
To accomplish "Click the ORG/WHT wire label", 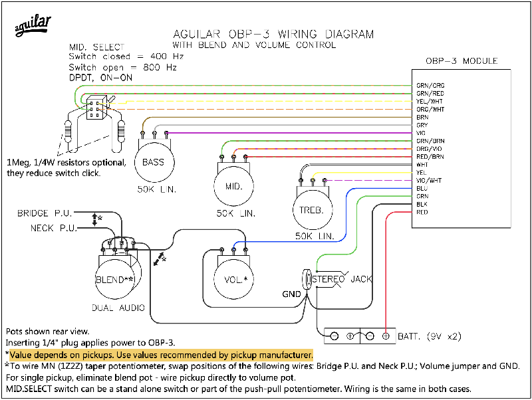I will (x=430, y=109).
